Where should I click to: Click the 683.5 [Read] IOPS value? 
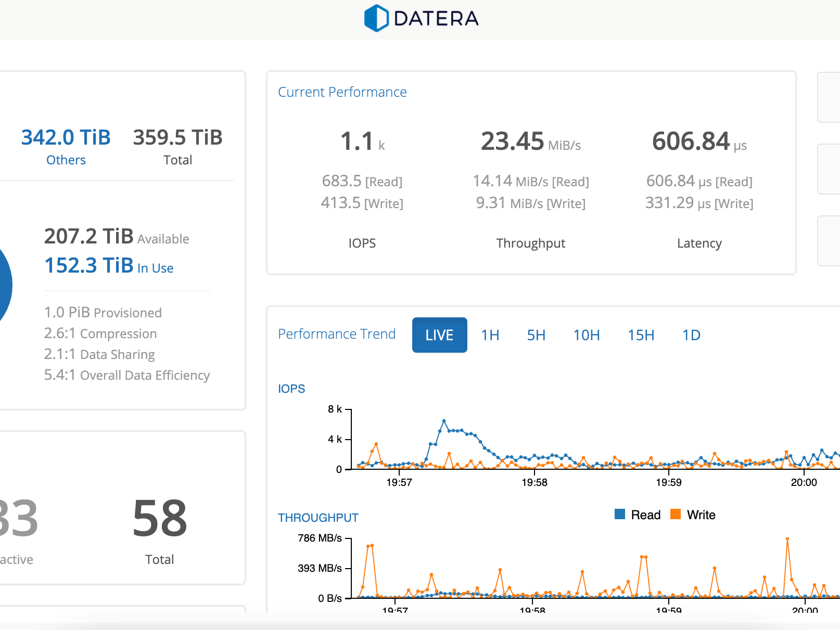pyautogui.click(x=362, y=181)
